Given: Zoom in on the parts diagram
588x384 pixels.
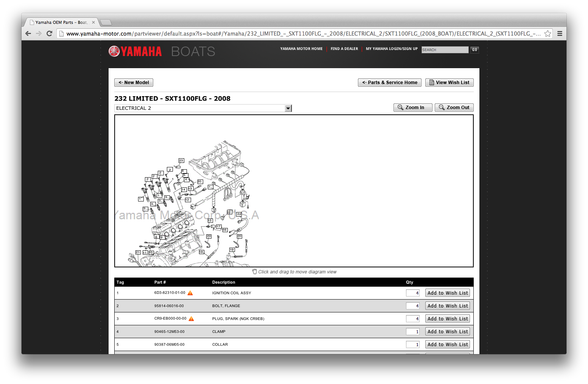Looking at the screenshot, I should [x=412, y=108].
